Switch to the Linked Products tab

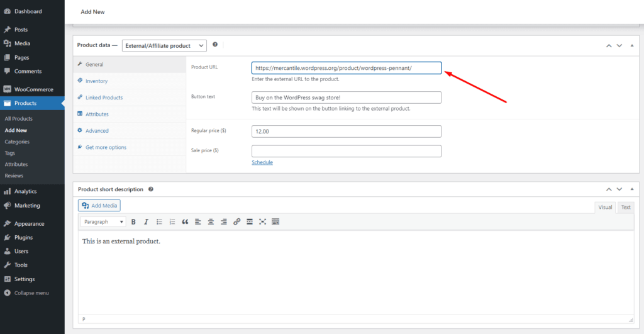[130, 97]
